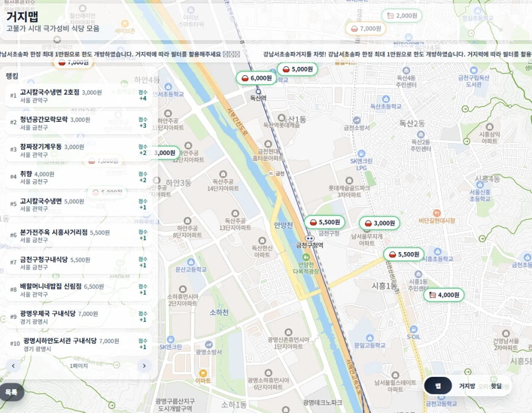The height and width of the screenshot is (413, 532).
Task: Go to previous ranking page
Action: pyautogui.click(x=14, y=366)
